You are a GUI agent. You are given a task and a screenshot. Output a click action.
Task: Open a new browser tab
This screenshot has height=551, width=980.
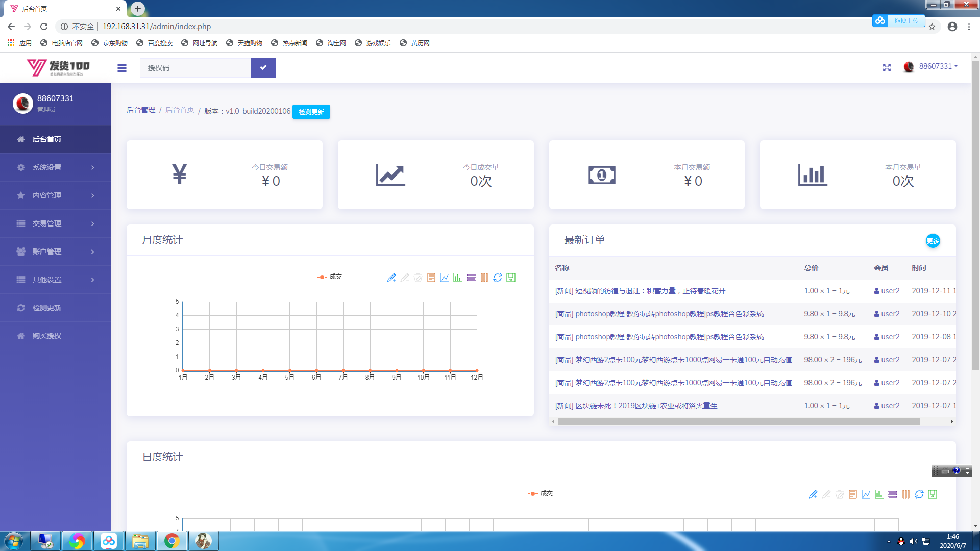tap(138, 9)
